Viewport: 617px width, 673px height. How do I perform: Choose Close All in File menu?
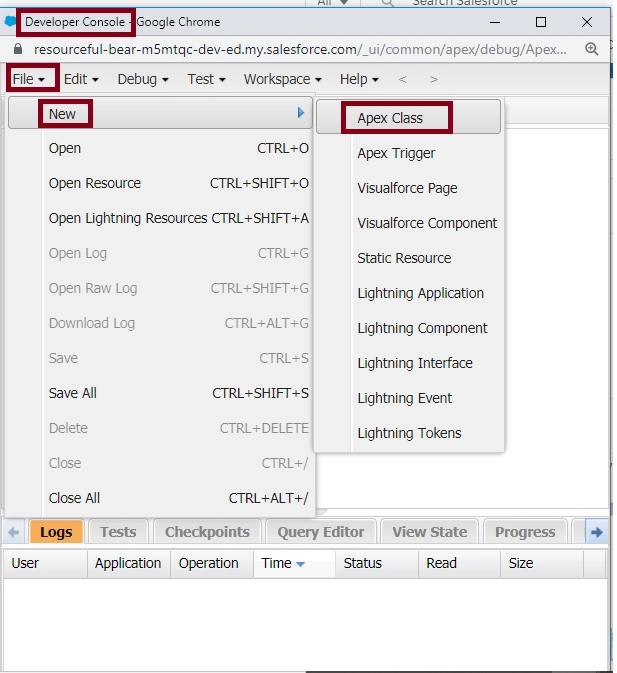coord(179,498)
